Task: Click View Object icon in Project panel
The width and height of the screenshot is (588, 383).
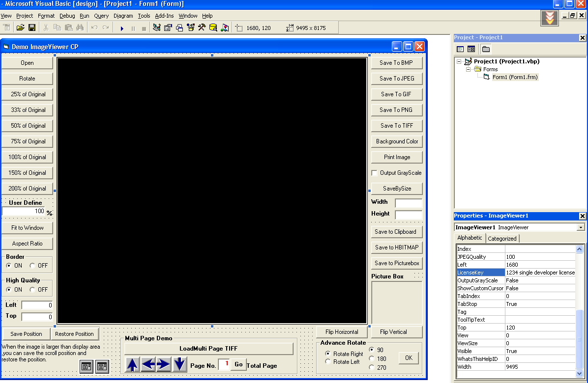Action: (x=471, y=49)
